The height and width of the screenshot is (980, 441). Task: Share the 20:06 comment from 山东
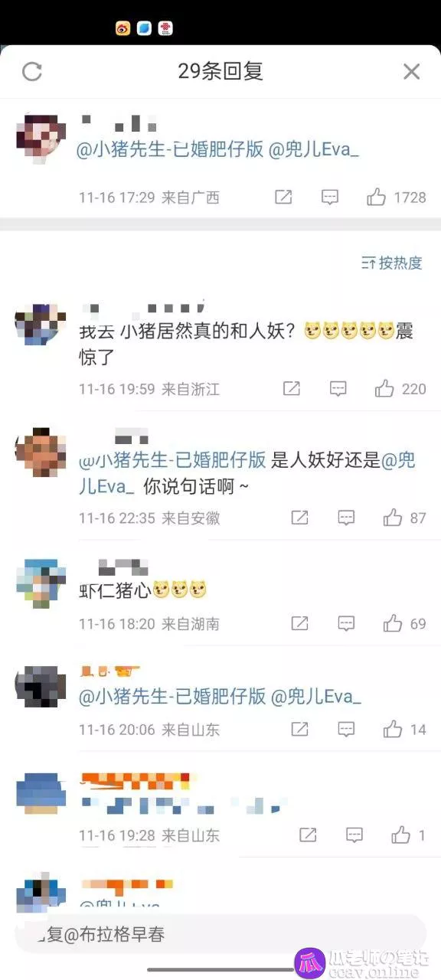pyautogui.click(x=300, y=729)
